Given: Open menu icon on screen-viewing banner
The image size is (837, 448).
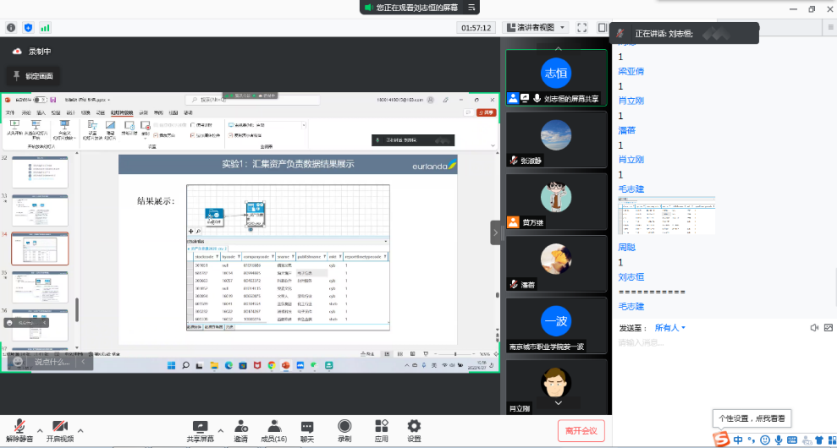Looking at the screenshot, I should [471, 7].
